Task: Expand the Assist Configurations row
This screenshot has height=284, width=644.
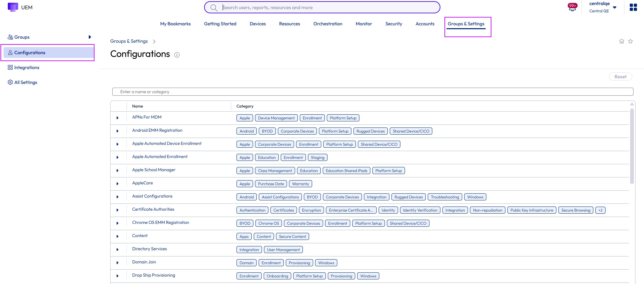Action: (117, 197)
